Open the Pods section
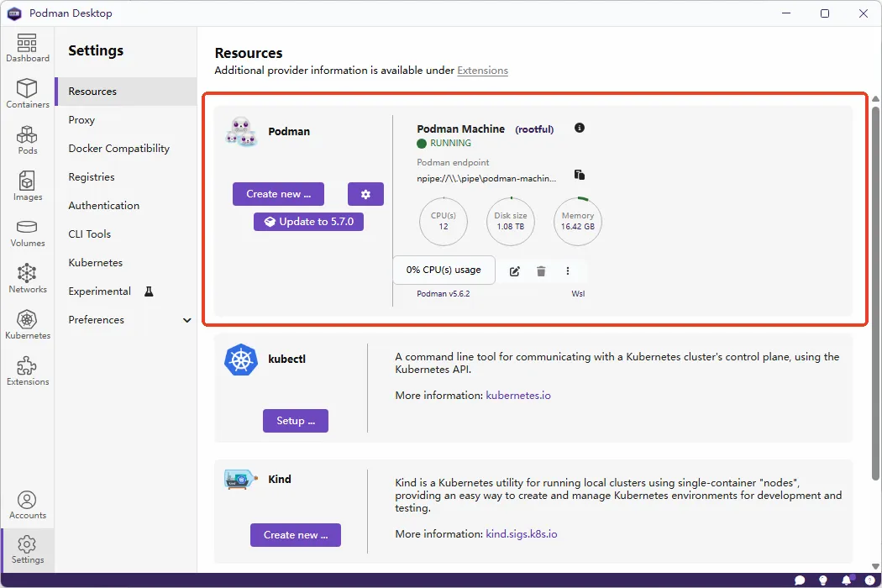 tap(27, 140)
